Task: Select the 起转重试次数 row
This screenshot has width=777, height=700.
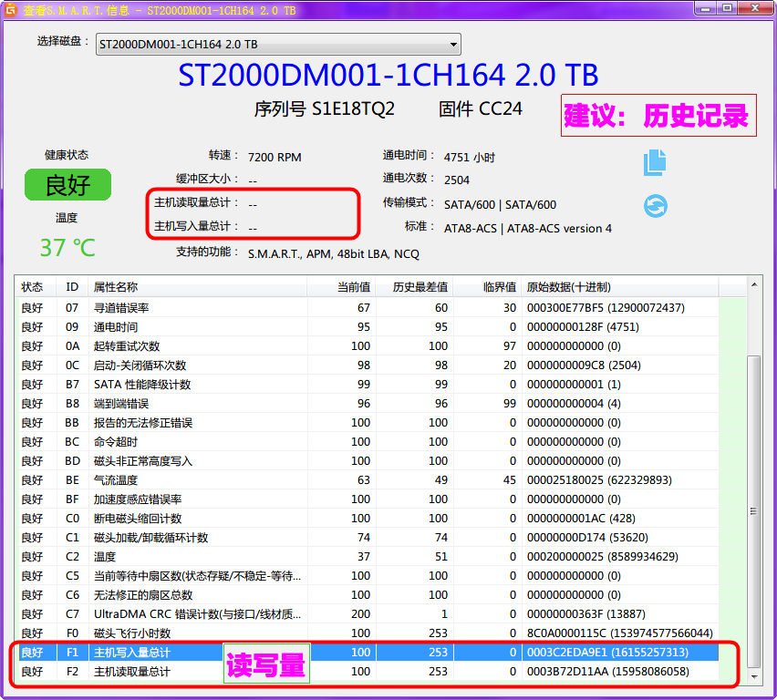Action: [x=367, y=345]
